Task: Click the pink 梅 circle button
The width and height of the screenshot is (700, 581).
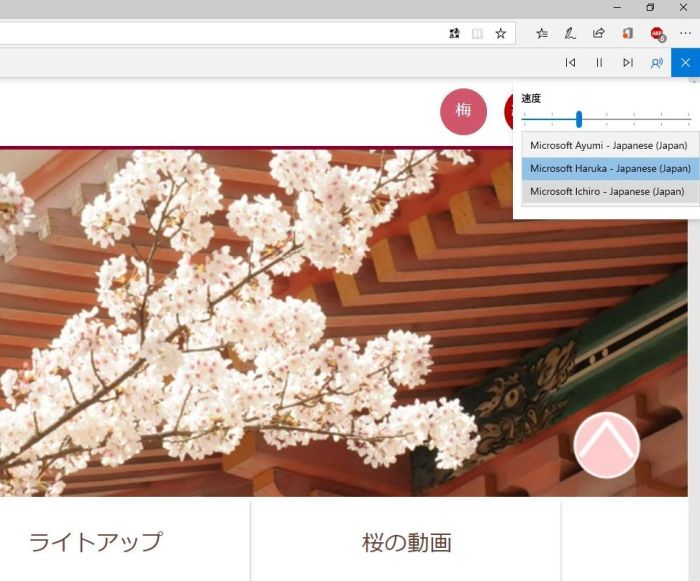Action: pos(463,110)
